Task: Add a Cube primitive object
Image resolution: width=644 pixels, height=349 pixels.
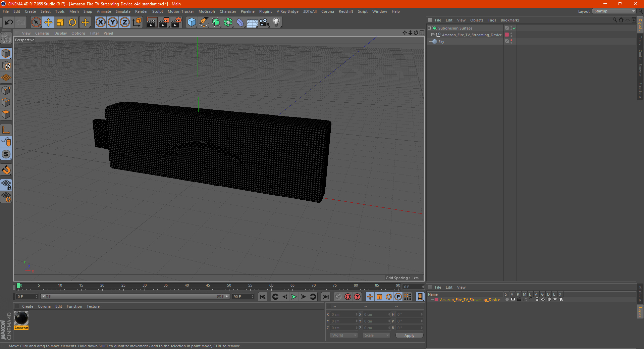Action: (x=192, y=22)
